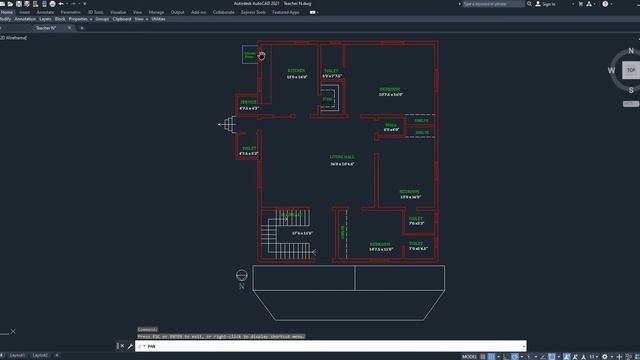Click the Autodesk connect triangle icon
The width and height of the screenshot is (640, 360).
coord(589,4)
